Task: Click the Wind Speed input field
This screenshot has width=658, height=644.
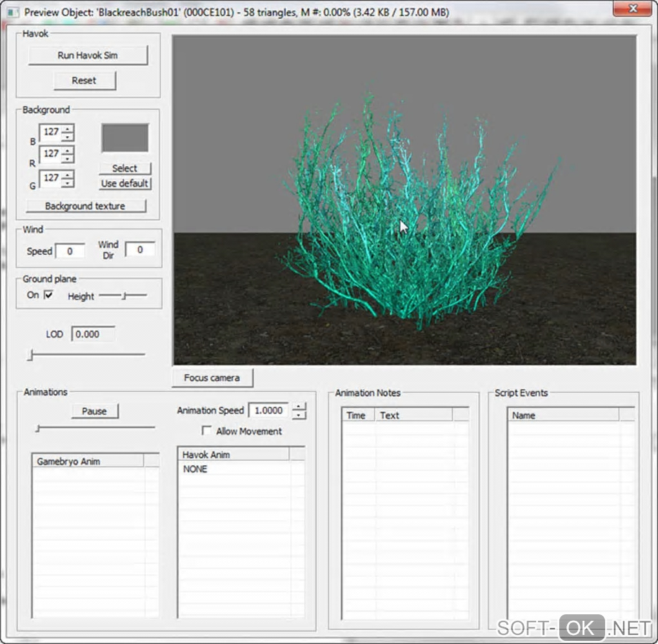Action: coord(70,251)
